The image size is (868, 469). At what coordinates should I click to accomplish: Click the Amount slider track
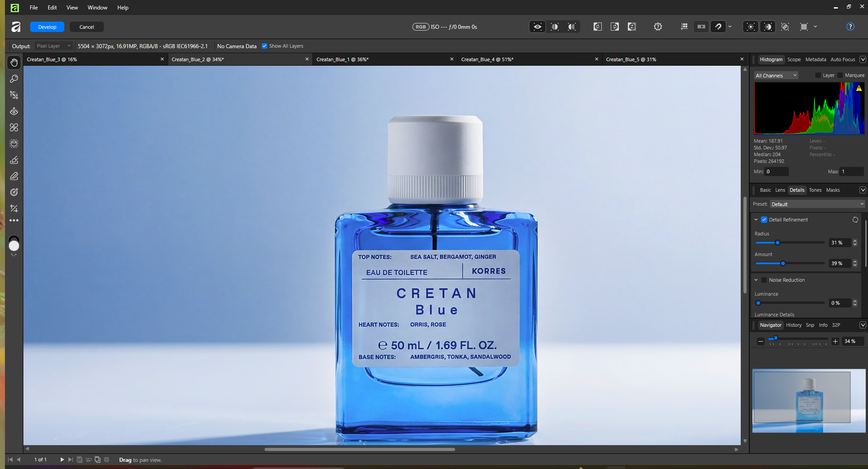[x=790, y=263]
